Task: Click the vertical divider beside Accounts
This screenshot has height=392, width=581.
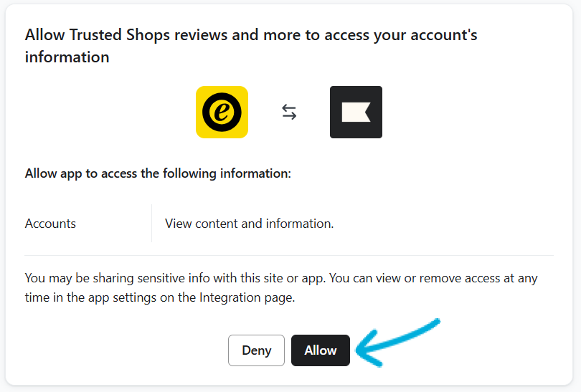Action: pyautogui.click(x=151, y=224)
